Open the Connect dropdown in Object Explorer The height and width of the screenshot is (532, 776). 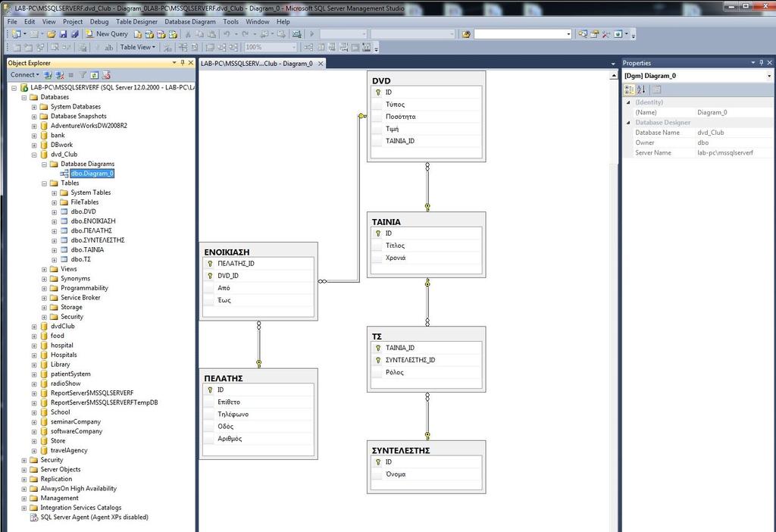25,75
